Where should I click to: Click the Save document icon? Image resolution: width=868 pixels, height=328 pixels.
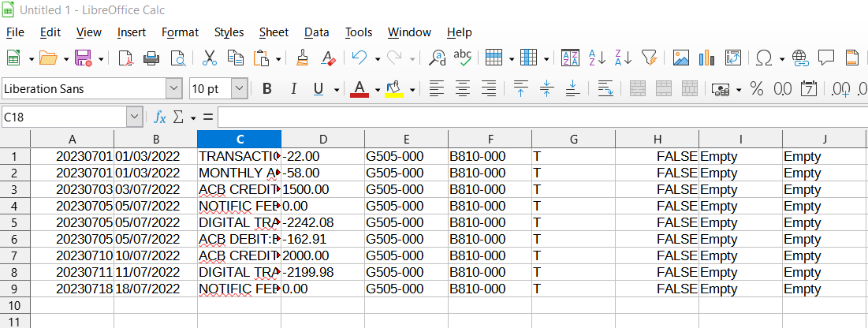83,58
